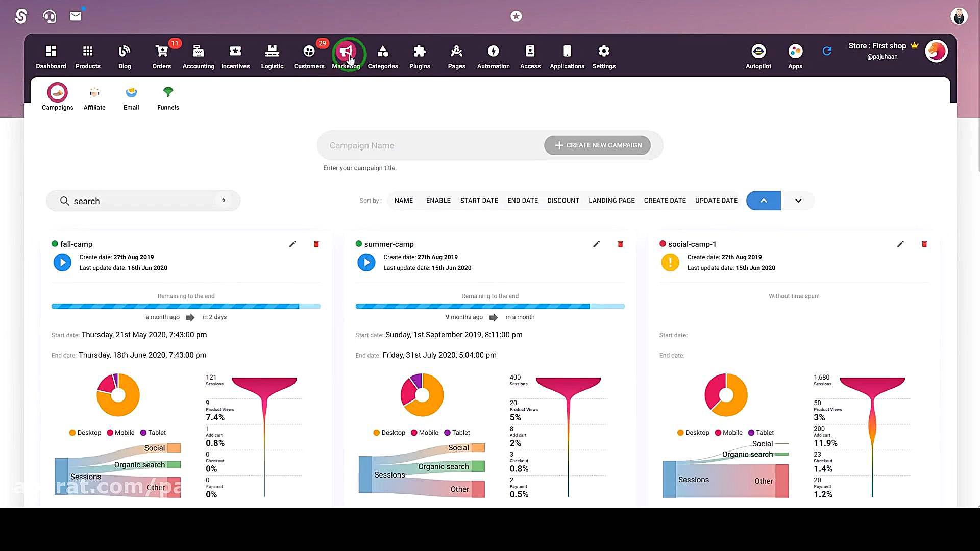The width and height of the screenshot is (980, 551).
Task: Toggle the summer-camp play button
Action: 366,263
